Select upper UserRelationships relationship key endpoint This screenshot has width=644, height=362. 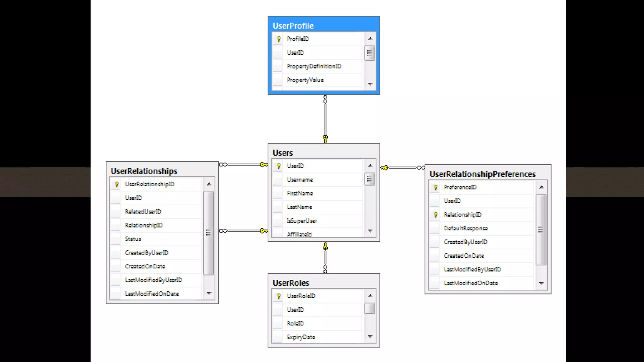click(264, 165)
